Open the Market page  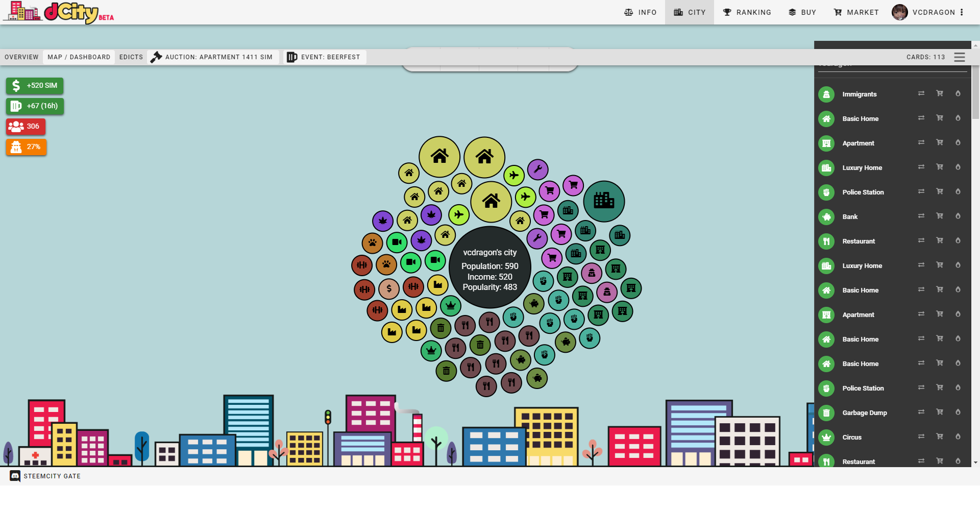click(856, 12)
